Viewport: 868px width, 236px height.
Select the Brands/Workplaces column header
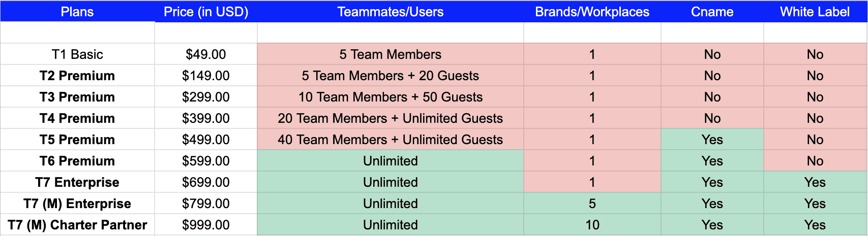(592, 12)
